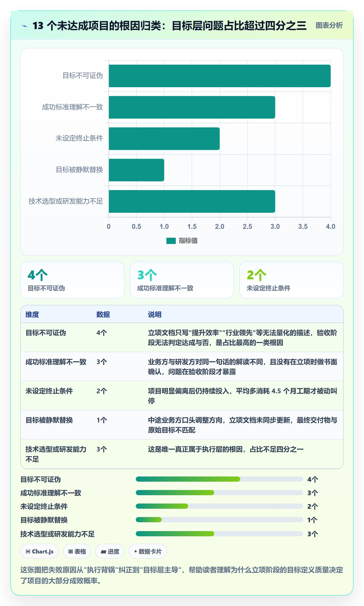Select the 未设定终止条件 table row label
Image resolution: width=364 pixels, height=606 pixels.
pyautogui.click(x=49, y=391)
